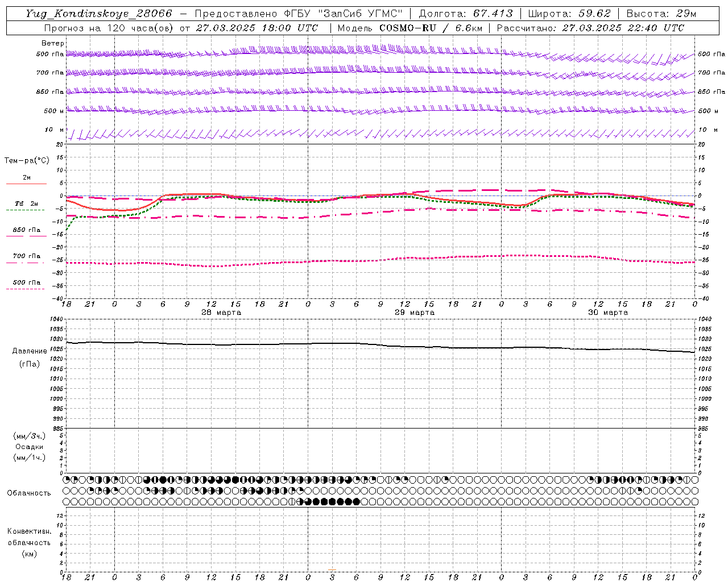Click the Облачность cloud cover label

tap(29, 493)
